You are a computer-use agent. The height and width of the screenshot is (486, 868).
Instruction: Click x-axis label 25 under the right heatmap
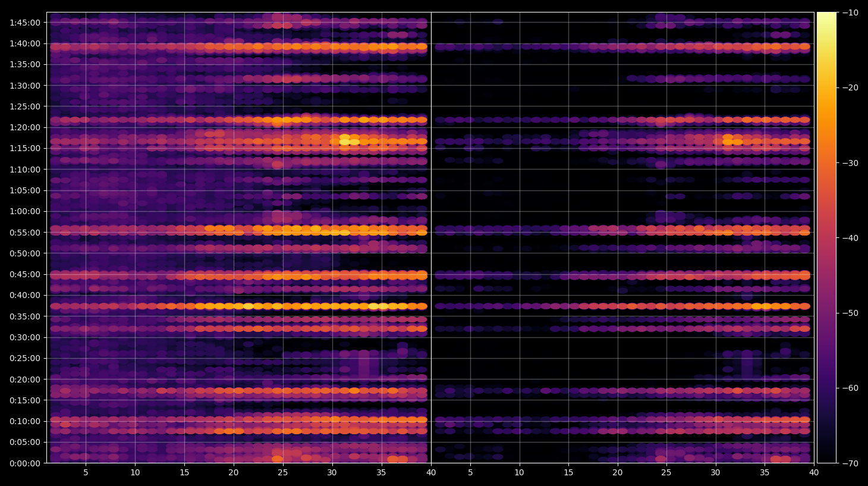pos(666,473)
